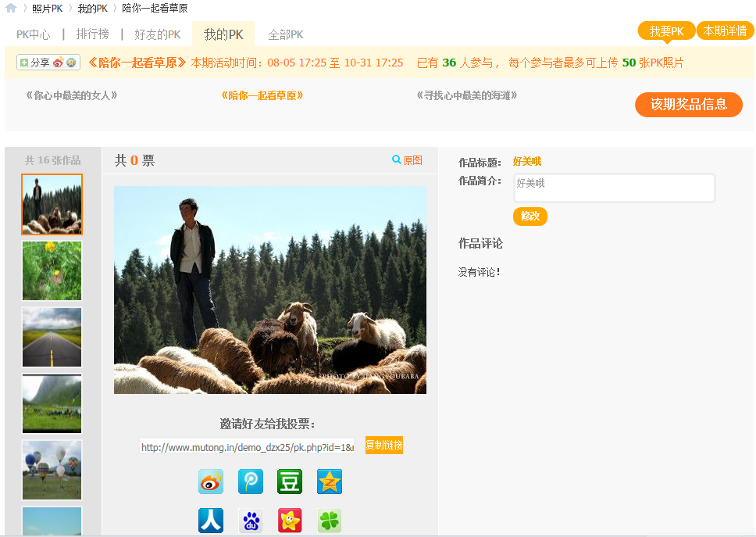Screen dimensions: 756x537
Task: Click the orange 好美哦 work title
Action: (x=527, y=161)
